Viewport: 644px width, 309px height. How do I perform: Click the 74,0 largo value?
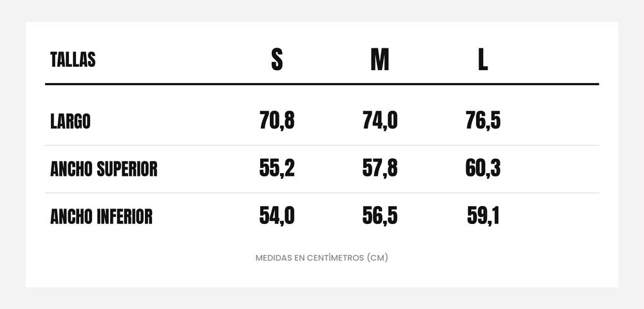(x=380, y=120)
